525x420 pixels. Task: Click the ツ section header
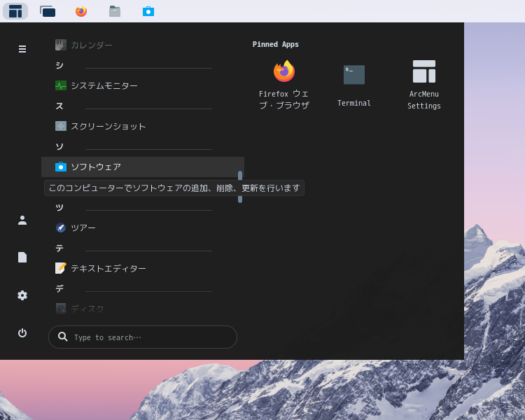pos(59,208)
